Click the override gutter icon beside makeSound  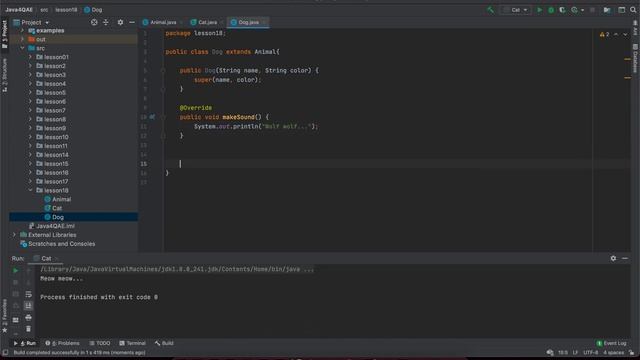152,117
